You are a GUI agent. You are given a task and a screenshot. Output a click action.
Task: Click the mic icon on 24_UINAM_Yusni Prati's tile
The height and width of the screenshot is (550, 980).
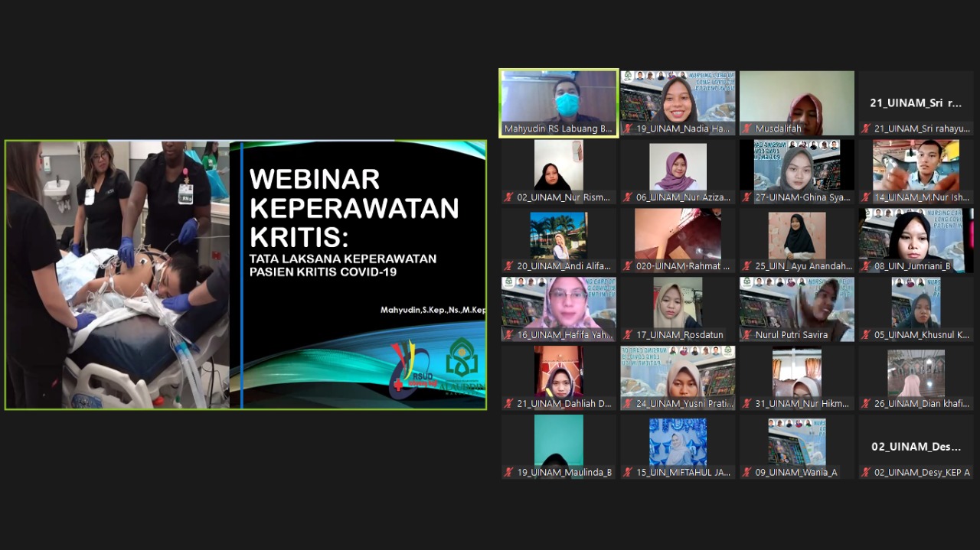627,405
